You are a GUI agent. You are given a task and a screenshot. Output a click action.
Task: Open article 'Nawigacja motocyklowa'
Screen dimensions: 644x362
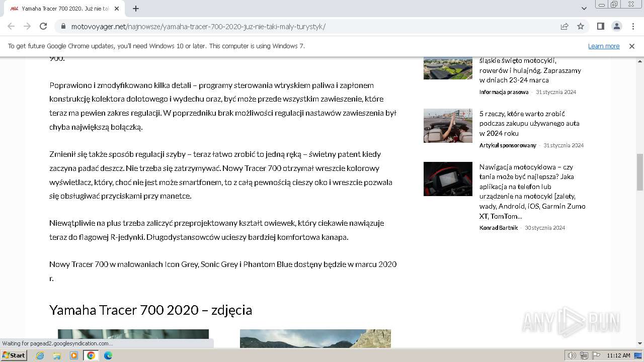click(x=532, y=191)
